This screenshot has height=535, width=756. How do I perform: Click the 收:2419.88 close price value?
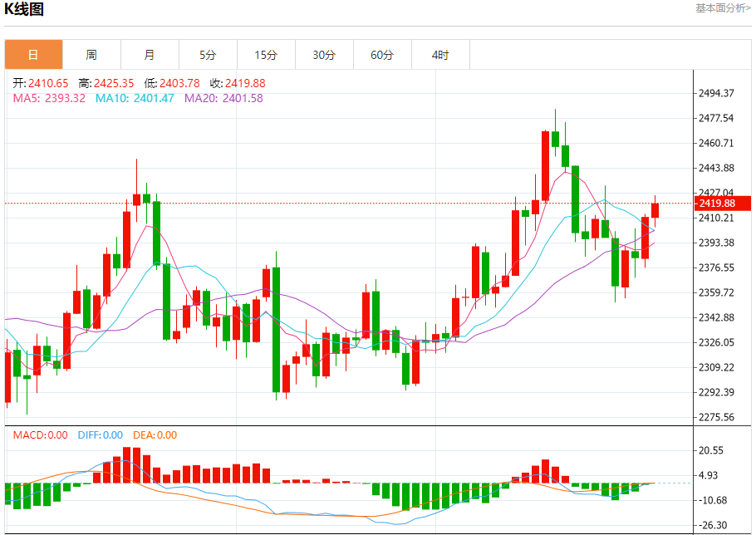click(x=238, y=83)
